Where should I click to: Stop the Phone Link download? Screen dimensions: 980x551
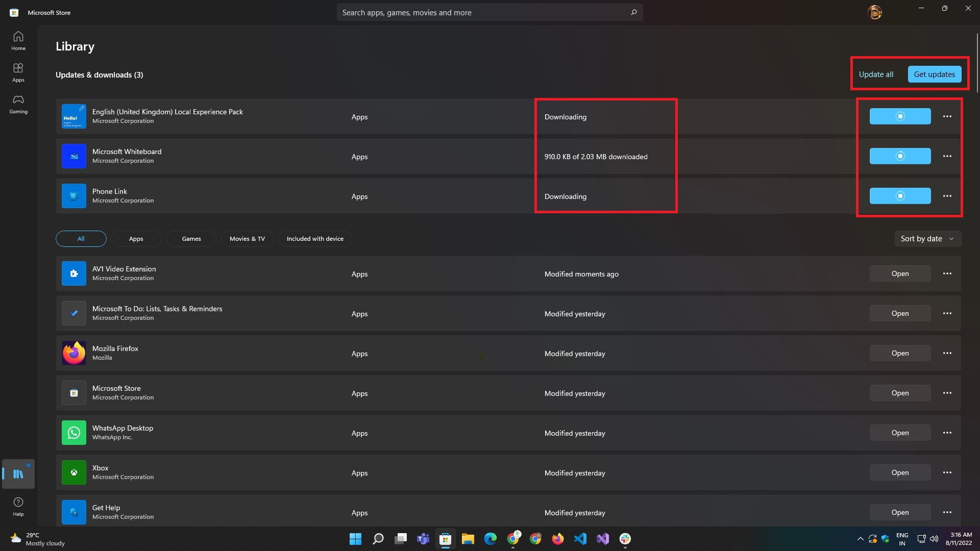click(900, 196)
